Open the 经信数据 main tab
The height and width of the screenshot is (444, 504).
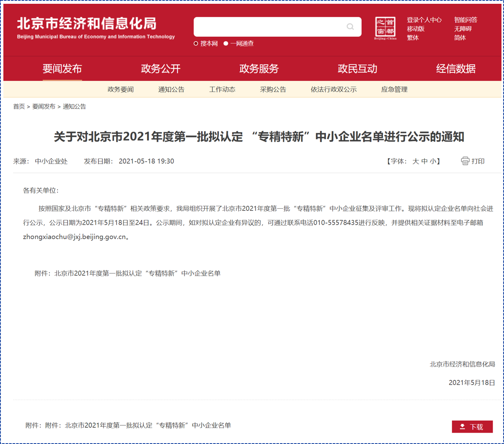coord(456,69)
